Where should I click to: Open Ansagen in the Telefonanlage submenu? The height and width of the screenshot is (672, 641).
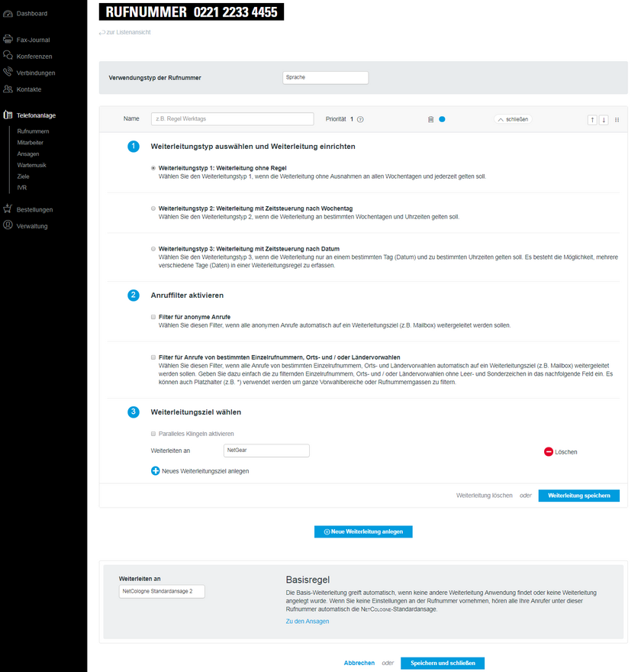[28, 153]
